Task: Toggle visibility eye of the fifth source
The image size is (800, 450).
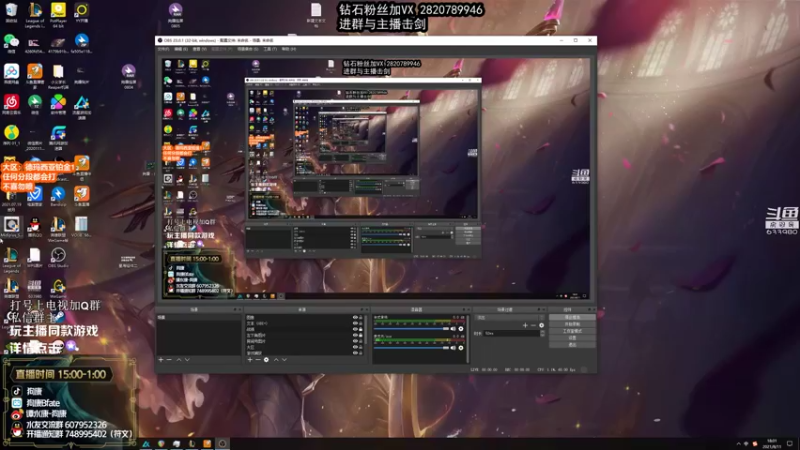Action: 355,341
